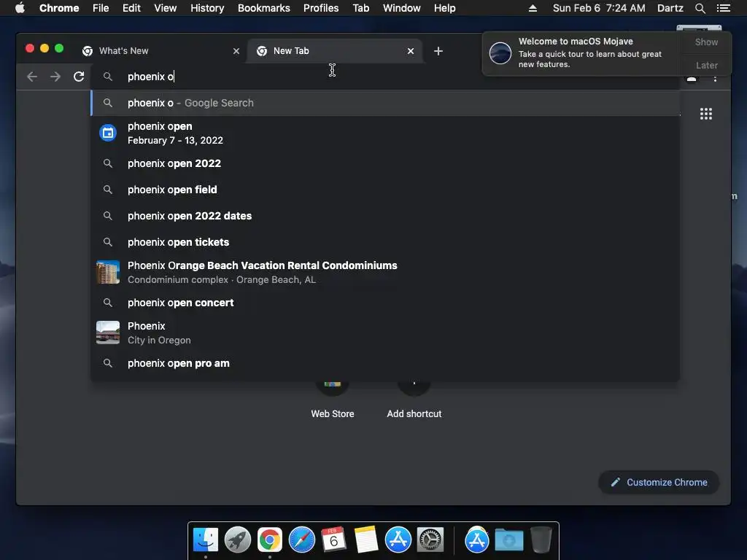Reload the page with the refresh icon
This screenshot has width=747, height=560.
pyautogui.click(x=79, y=77)
